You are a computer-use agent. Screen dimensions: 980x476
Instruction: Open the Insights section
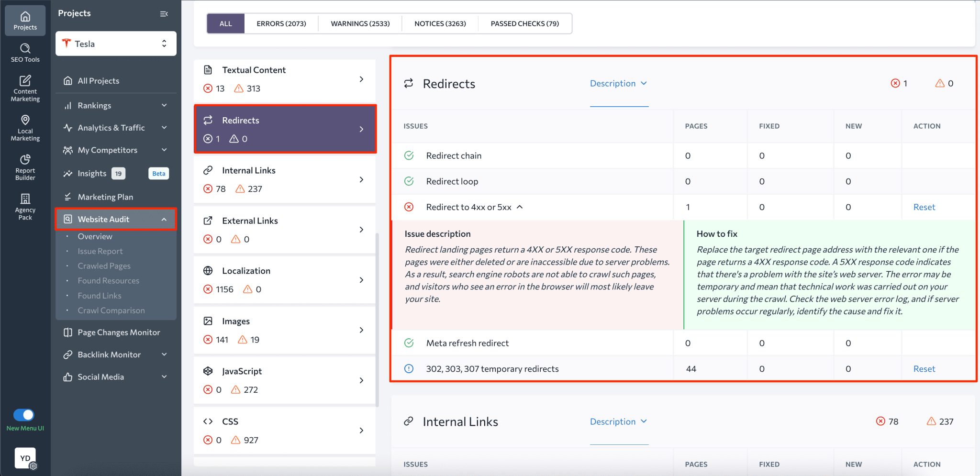pyautogui.click(x=92, y=173)
